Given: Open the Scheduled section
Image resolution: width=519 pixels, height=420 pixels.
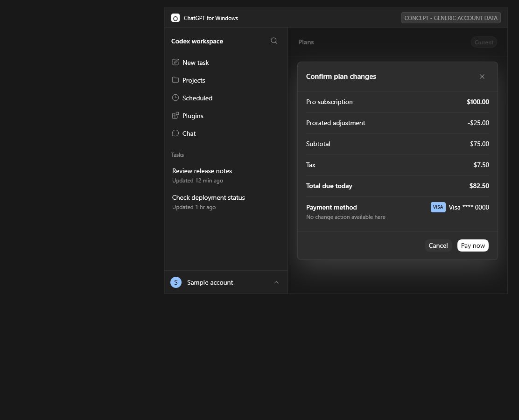Looking at the screenshot, I should (197, 98).
